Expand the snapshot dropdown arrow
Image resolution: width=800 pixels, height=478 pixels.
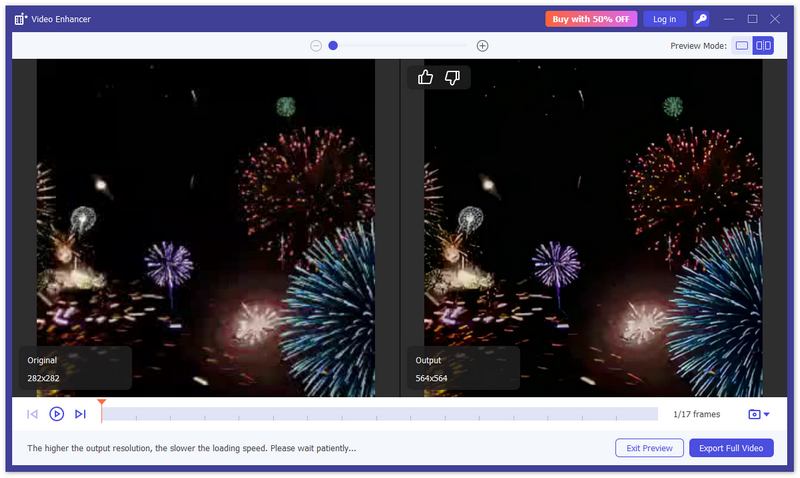coord(767,414)
